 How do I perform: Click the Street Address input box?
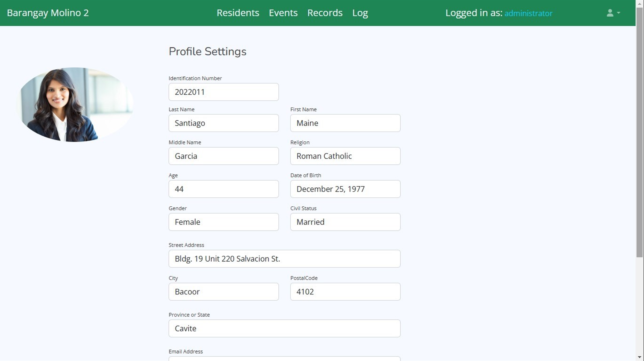click(284, 259)
